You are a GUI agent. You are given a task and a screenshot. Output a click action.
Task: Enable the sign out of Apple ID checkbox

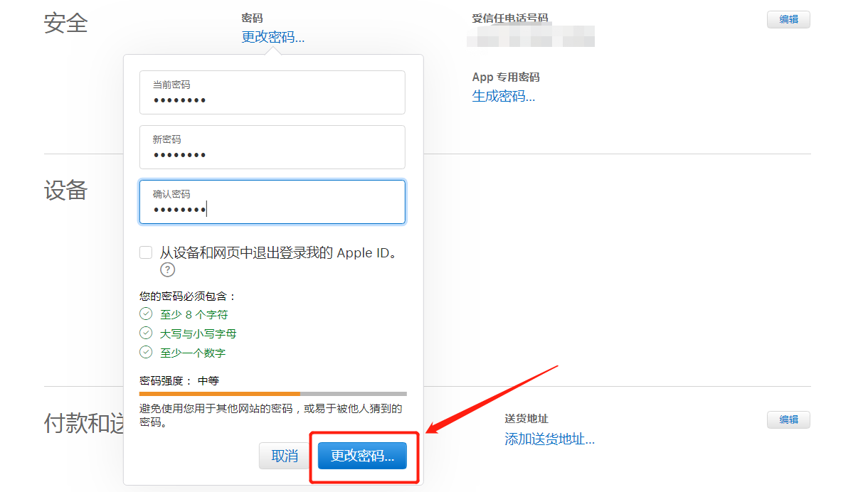pos(146,252)
